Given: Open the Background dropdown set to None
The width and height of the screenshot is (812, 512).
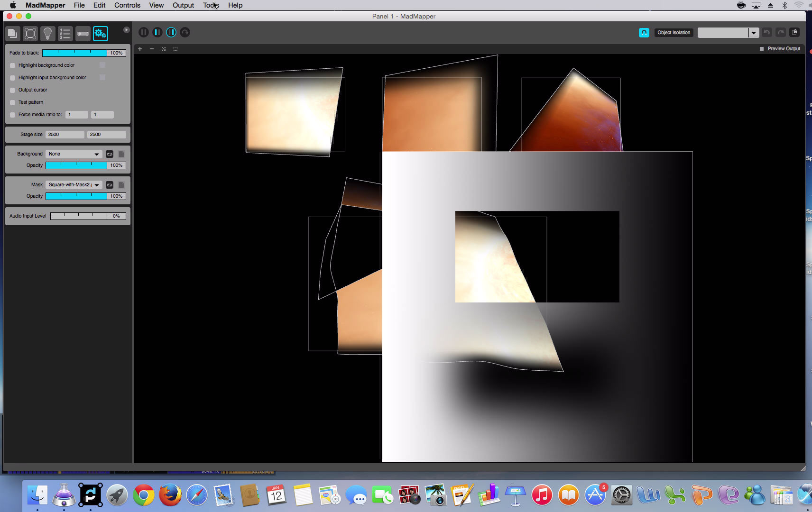Looking at the screenshot, I should coord(74,154).
